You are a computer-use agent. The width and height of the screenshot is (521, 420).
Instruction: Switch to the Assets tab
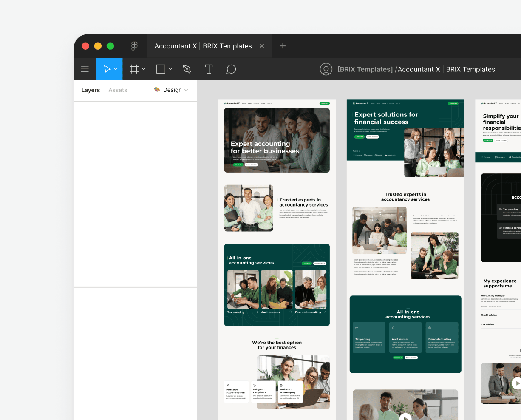click(x=118, y=90)
